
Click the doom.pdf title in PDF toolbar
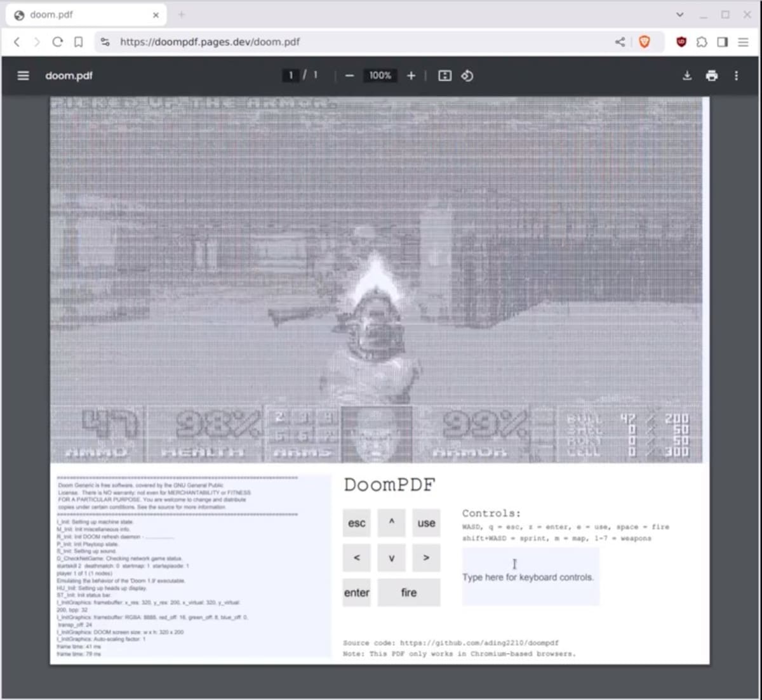pyautogui.click(x=69, y=76)
